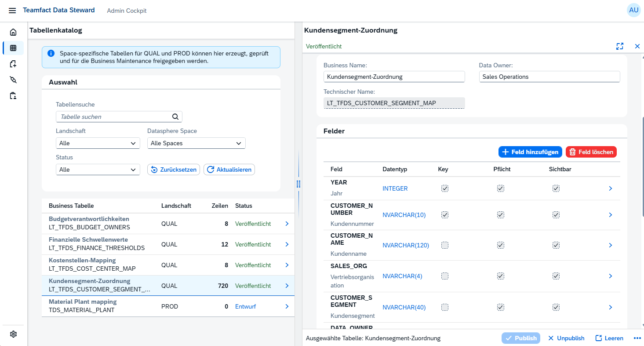The image size is (644, 346).
Task: Click the add-document sidebar icon
Action: (13, 64)
